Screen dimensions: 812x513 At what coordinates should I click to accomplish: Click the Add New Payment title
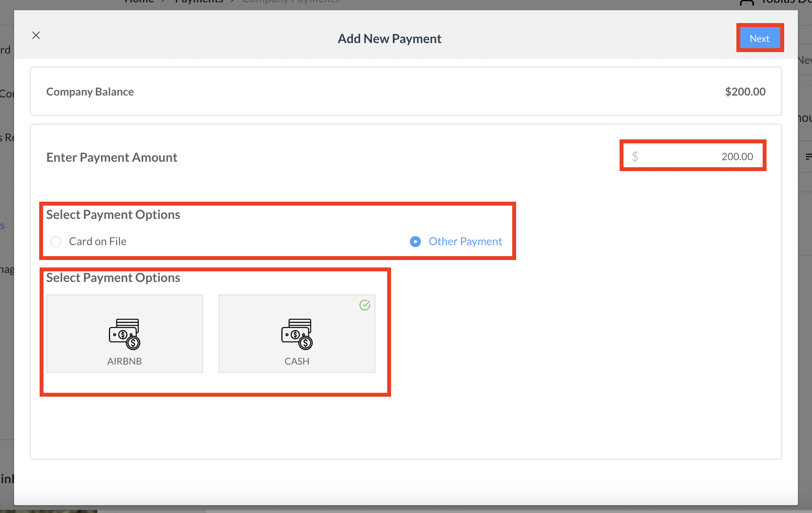tap(390, 39)
